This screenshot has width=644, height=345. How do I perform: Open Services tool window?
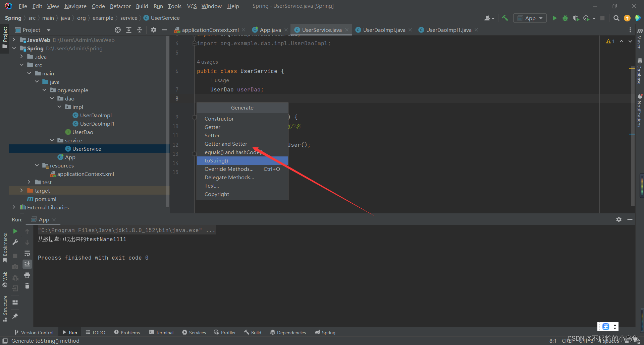coord(194,333)
